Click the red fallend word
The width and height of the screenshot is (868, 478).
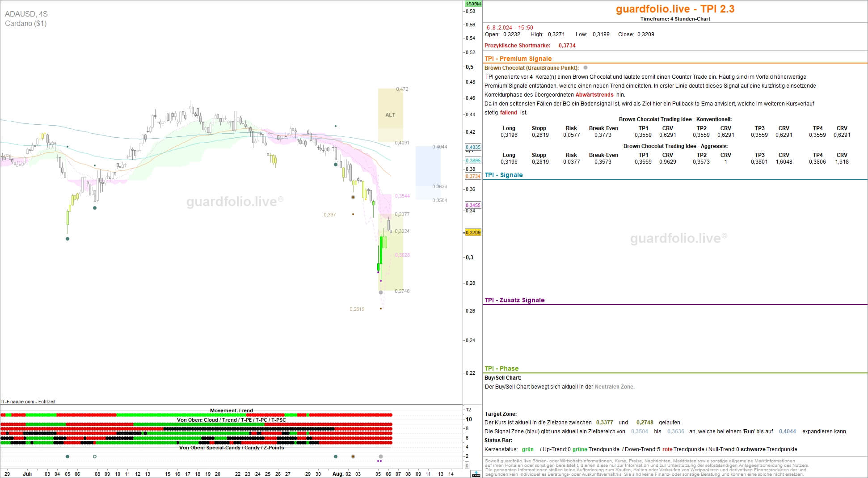pyautogui.click(x=508, y=113)
